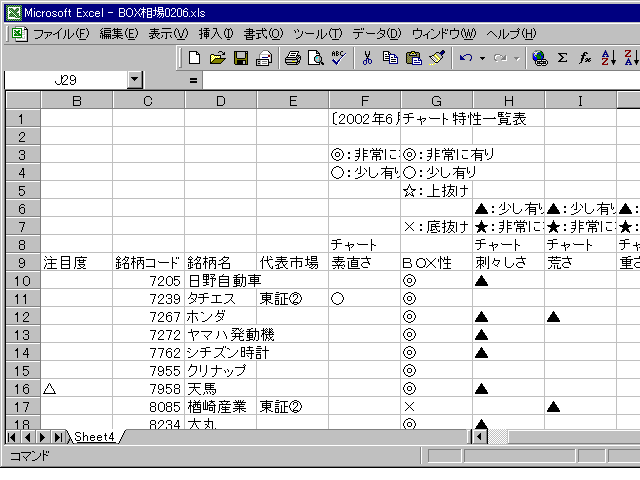Click the Print icon
The image size is (640, 480).
pos(293,58)
